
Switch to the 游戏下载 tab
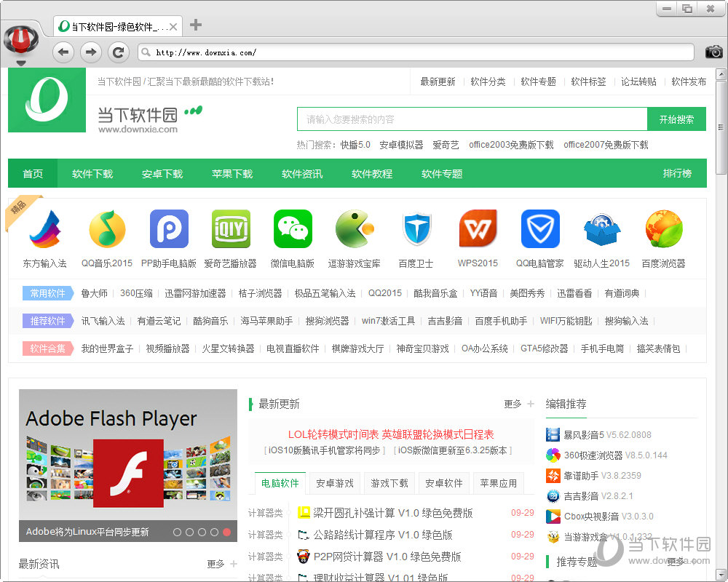(389, 483)
